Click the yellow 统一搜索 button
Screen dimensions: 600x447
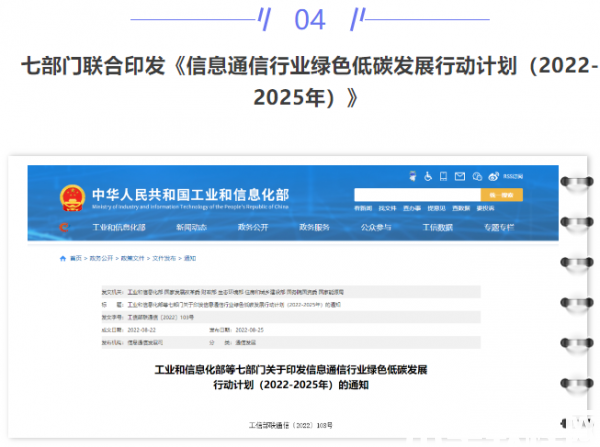coord(502,195)
